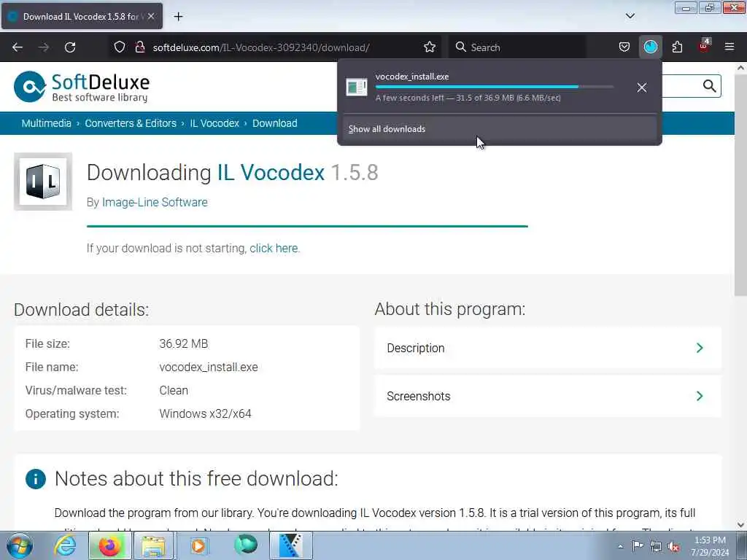Expand the Screenshots section
747x560 pixels.
[547, 396]
